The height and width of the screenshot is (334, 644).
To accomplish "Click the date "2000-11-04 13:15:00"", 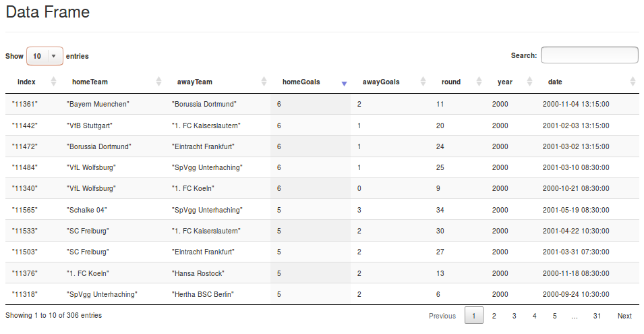I will (576, 104).
